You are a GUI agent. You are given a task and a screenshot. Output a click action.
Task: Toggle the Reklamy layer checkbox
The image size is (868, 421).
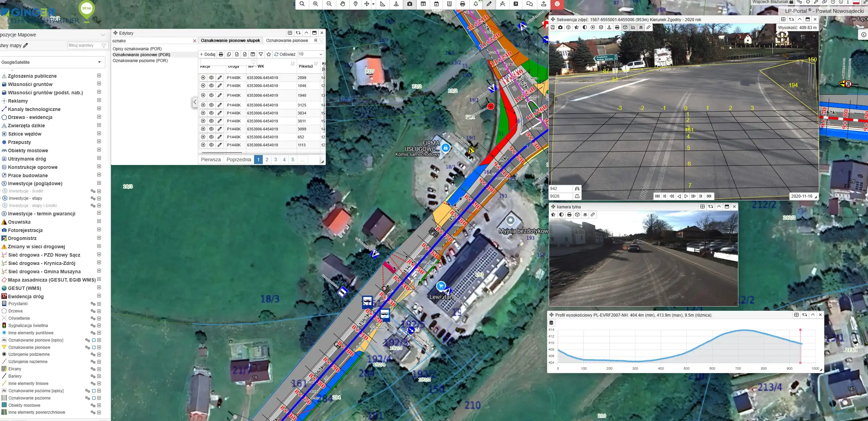99,101
